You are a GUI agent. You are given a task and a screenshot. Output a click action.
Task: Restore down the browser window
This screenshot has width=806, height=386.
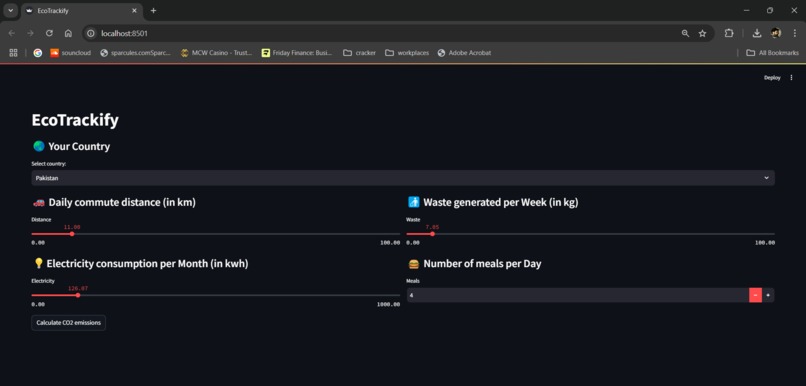tap(770, 10)
